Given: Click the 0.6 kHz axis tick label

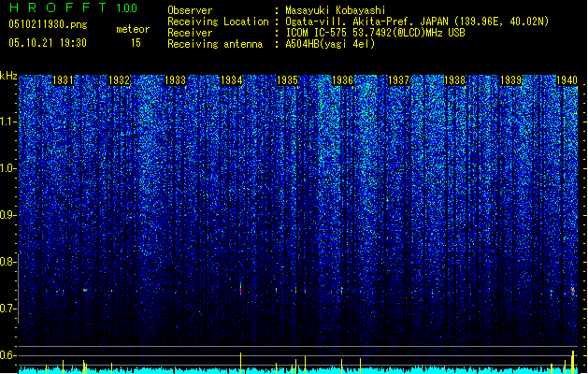Looking at the screenshot, I should click(x=7, y=355).
